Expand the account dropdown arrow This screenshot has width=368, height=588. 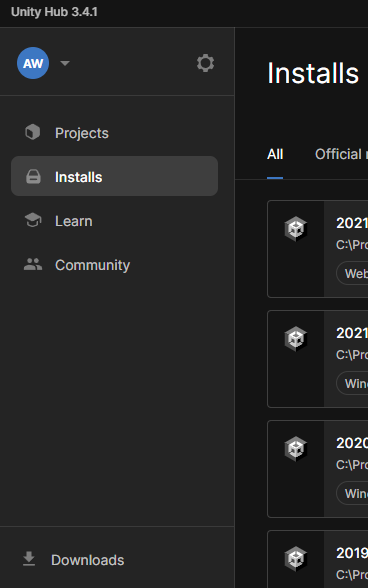coord(65,63)
